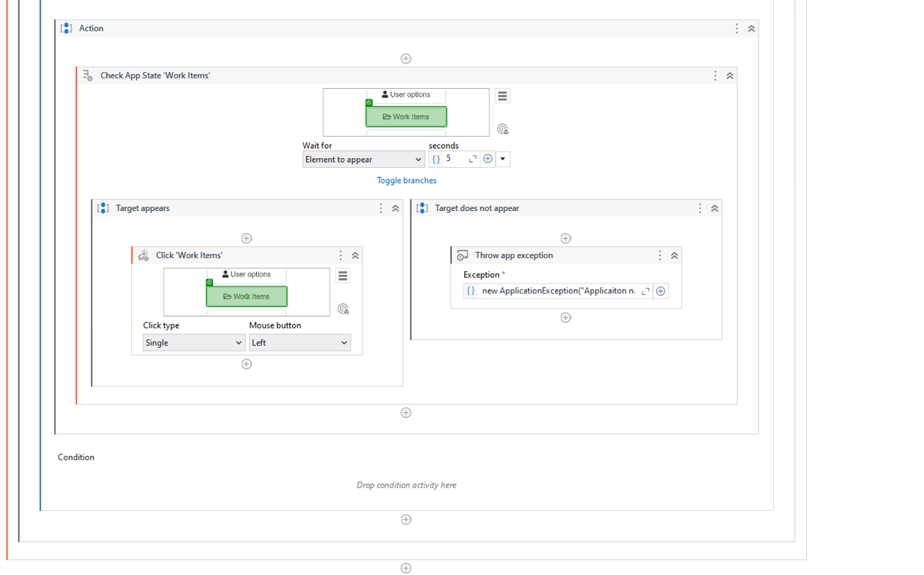Click the Click activity target thumbnail
This screenshot has height=575, width=924.
pyautogui.click(x=246, y=292)
